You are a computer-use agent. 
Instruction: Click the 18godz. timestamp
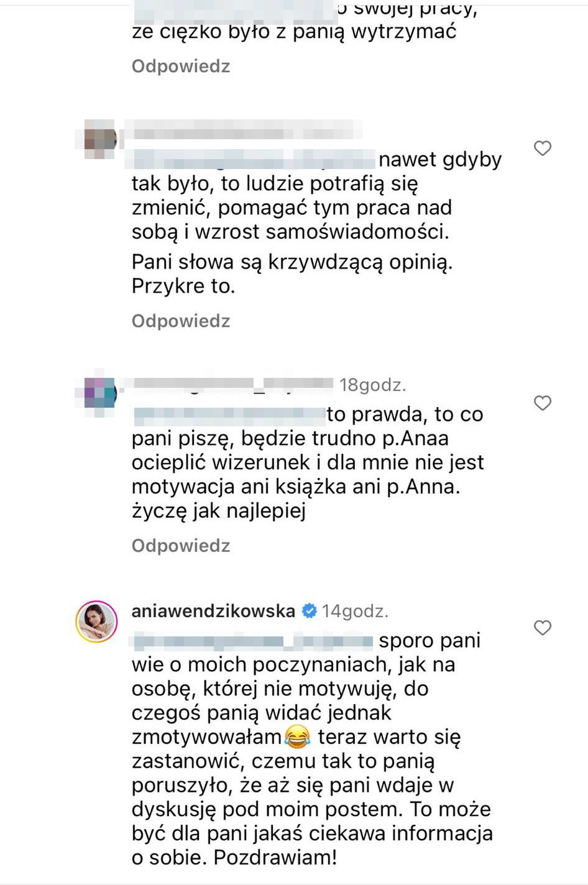click(373, 385)
